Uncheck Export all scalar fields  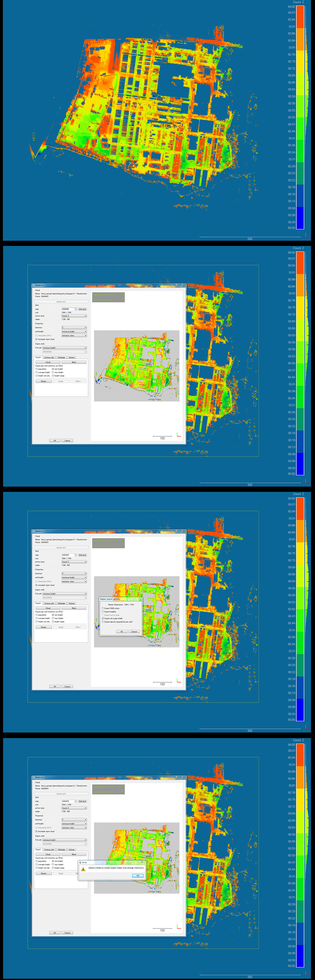coord(103,619)
